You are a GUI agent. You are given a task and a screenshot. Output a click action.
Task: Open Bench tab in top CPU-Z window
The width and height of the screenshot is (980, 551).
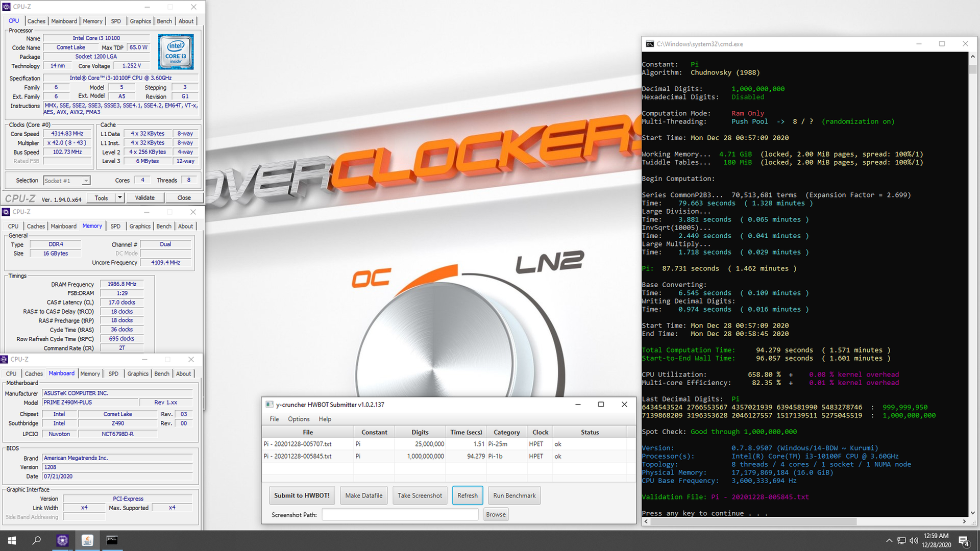(x=164, y=21)
